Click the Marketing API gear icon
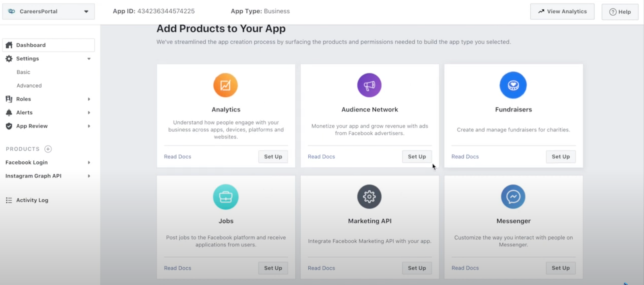Screen dimensions: 644x285 369,196
